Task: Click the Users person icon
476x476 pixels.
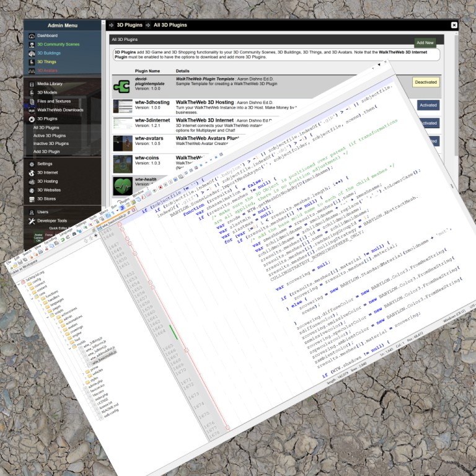Action: point(32,213)
